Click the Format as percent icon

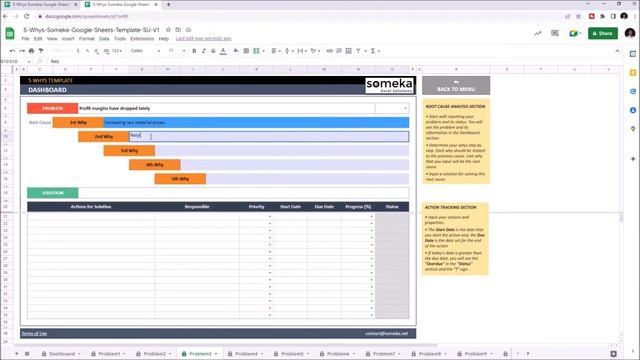87,51
